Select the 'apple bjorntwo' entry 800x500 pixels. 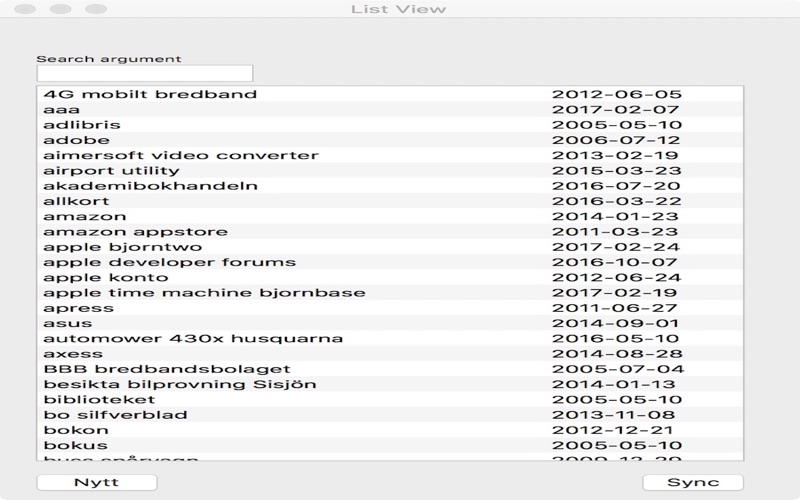point(390,247)
